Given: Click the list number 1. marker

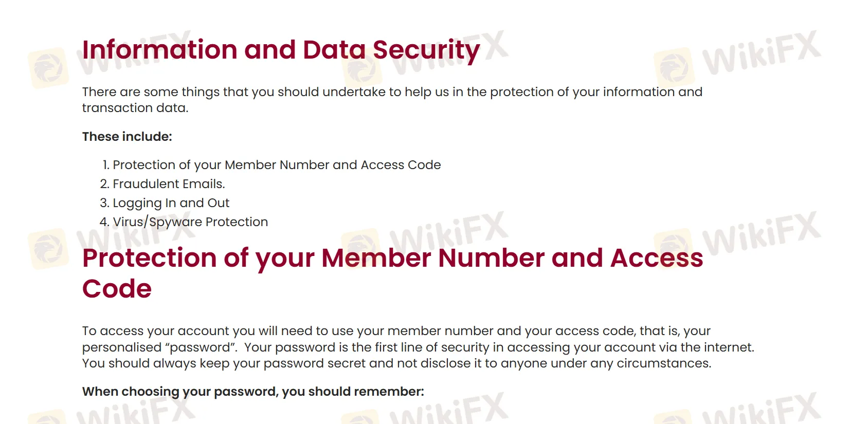Looking at the screenshot, I should point(106,165).
